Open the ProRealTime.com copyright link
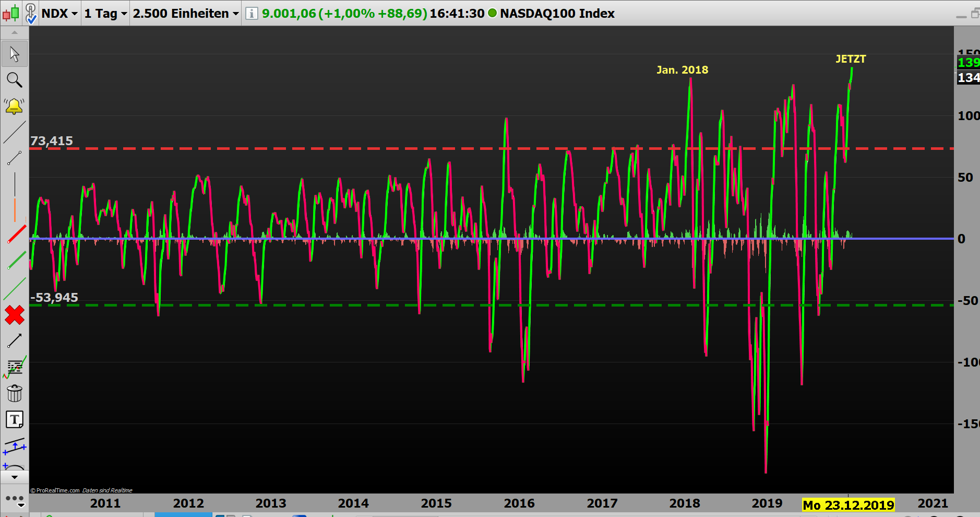This screenshot has width=980, height=517. tap(55, 490)
